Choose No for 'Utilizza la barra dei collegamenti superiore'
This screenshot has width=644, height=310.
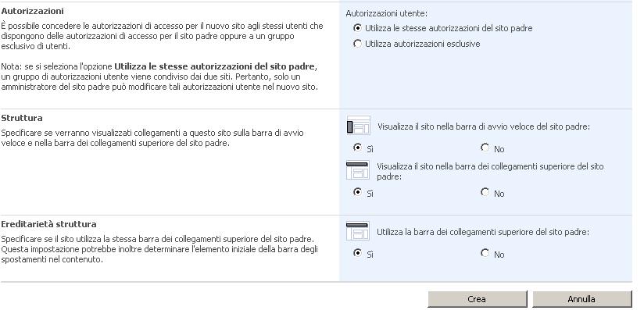pos(485,252)
